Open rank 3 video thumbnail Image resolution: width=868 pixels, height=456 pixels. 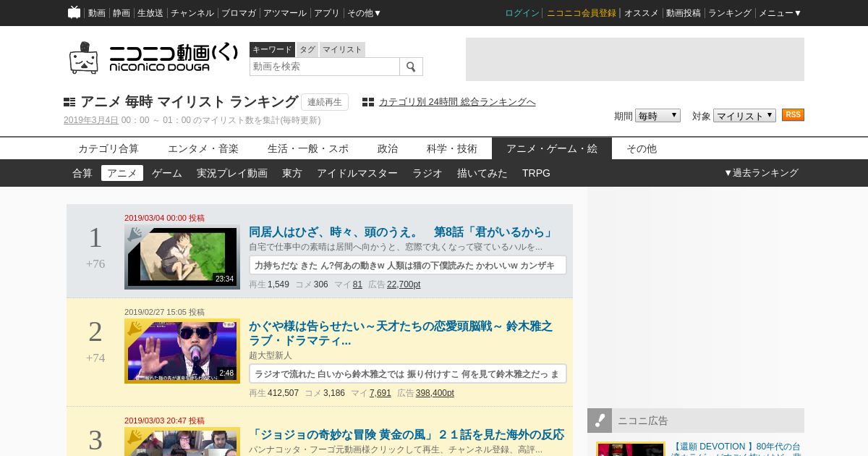coord(182,442)
